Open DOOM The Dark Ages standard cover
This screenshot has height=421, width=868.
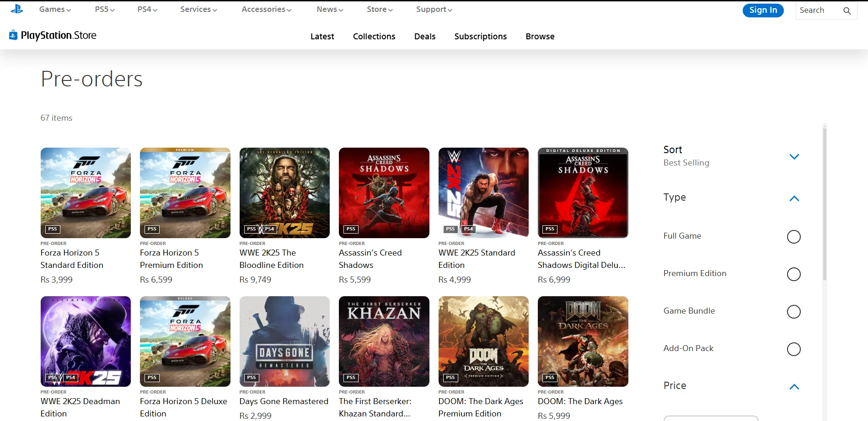coord(583,341)
